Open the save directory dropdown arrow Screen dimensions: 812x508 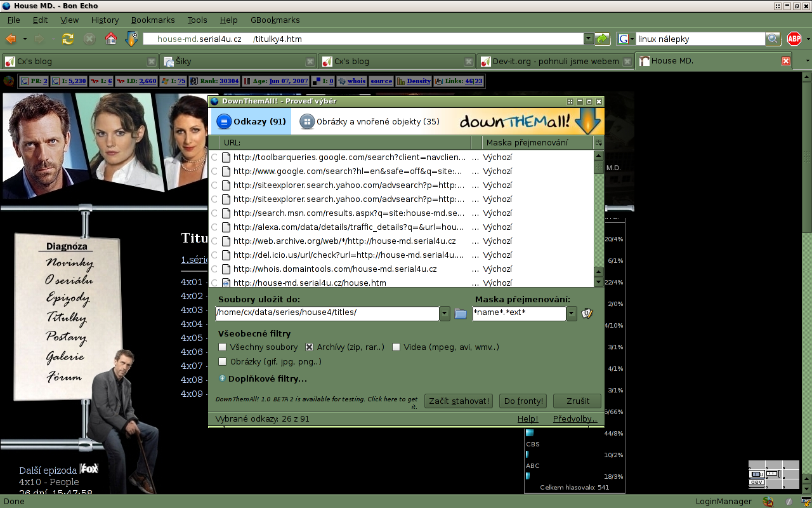coord(445,314)
